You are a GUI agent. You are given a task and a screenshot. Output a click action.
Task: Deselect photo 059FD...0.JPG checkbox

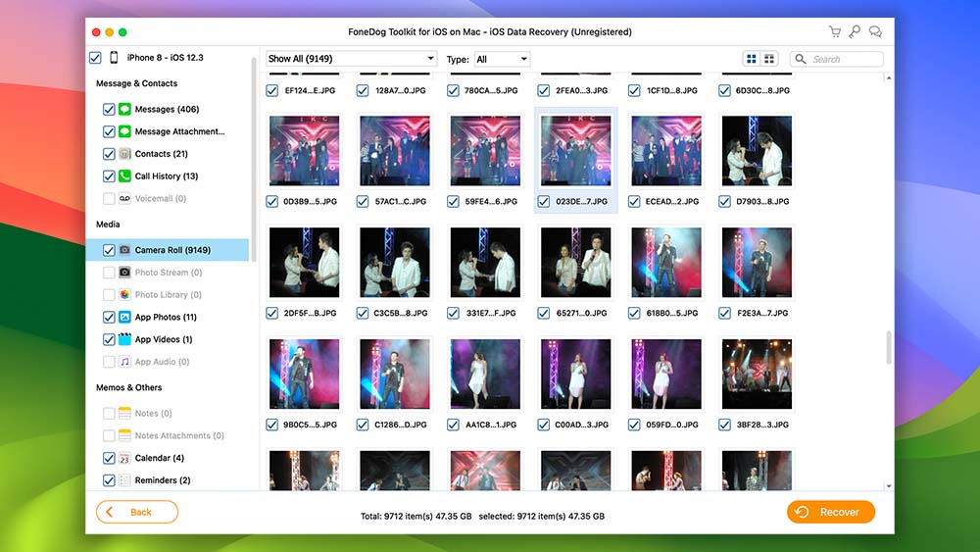pyautogui.click(x=634, y=425)
